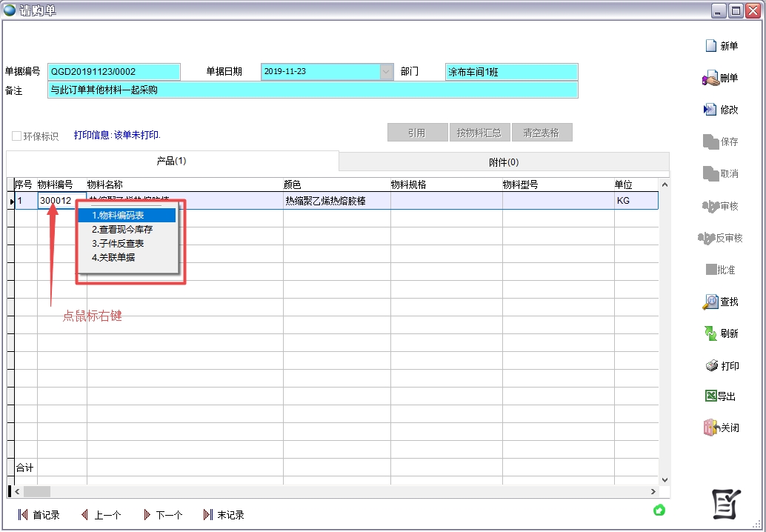
Task: Switch to the 附件(0) tab
Action: [503, 162]
